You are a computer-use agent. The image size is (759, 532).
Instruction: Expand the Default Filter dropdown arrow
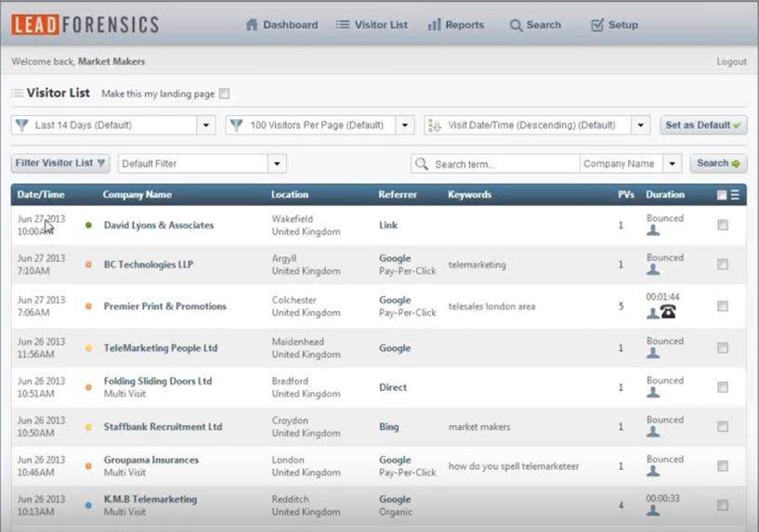pyautogui.click(x=277, y=163)
